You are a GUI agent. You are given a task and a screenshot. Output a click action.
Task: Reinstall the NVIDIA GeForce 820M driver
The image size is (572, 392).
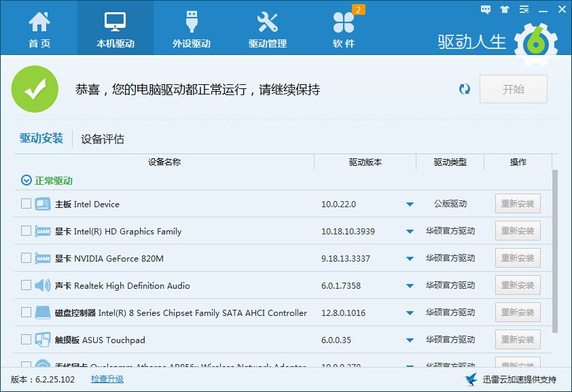point(518,257)
